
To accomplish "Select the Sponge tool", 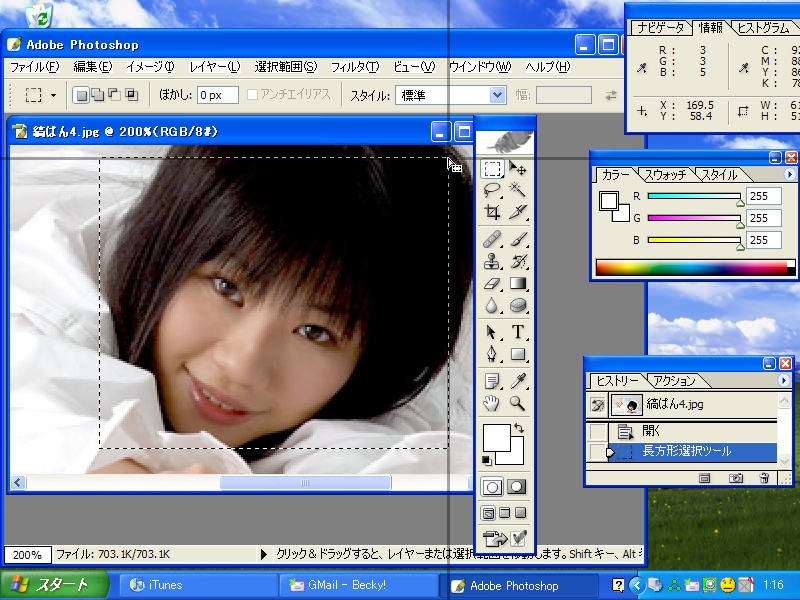I will click(x=518, y=305).
